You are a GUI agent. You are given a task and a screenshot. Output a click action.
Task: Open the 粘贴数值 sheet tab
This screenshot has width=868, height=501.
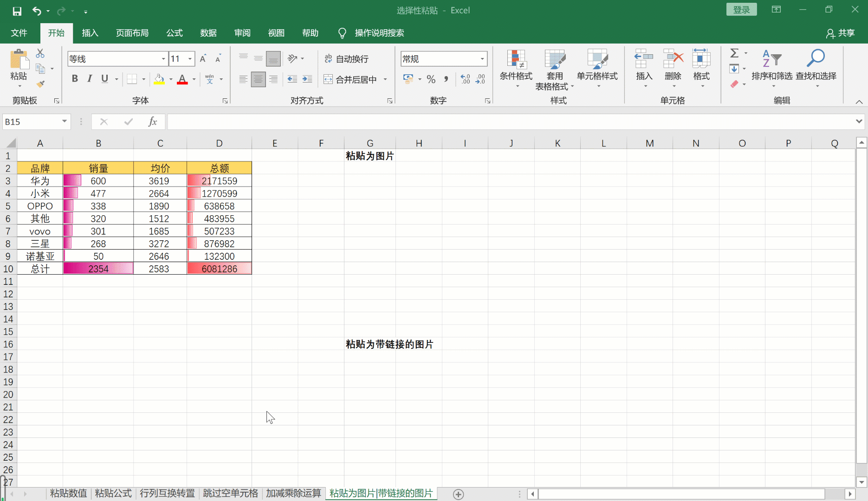pos(68,493)
